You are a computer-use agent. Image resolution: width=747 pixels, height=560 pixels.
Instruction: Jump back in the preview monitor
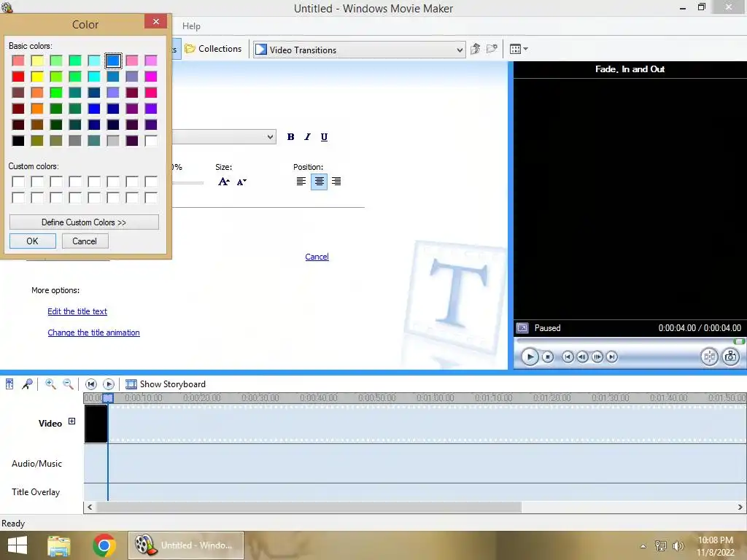pos(568,357)
